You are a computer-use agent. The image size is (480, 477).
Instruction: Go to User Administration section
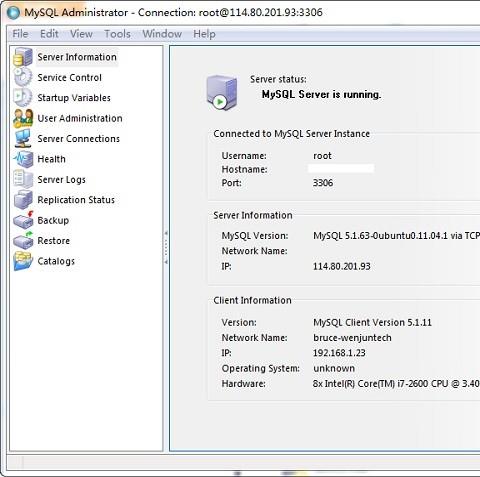coord(80,118)
